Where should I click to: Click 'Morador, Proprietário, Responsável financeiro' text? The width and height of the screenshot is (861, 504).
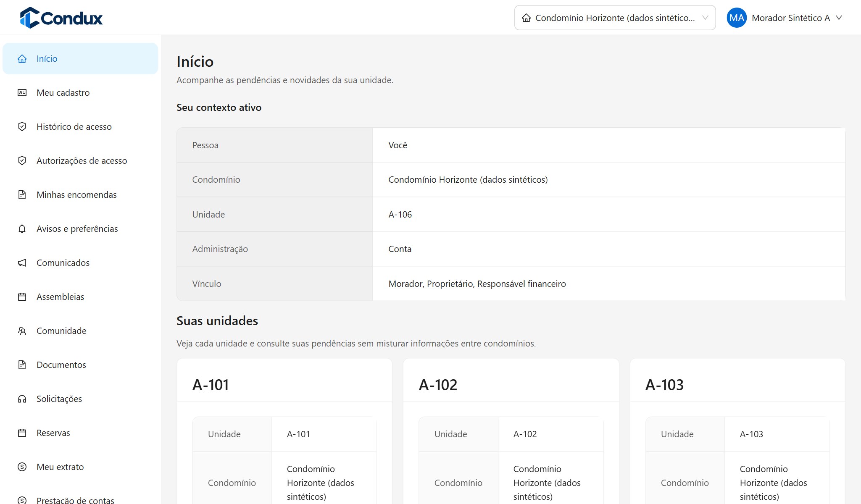[x=477, y=284]
